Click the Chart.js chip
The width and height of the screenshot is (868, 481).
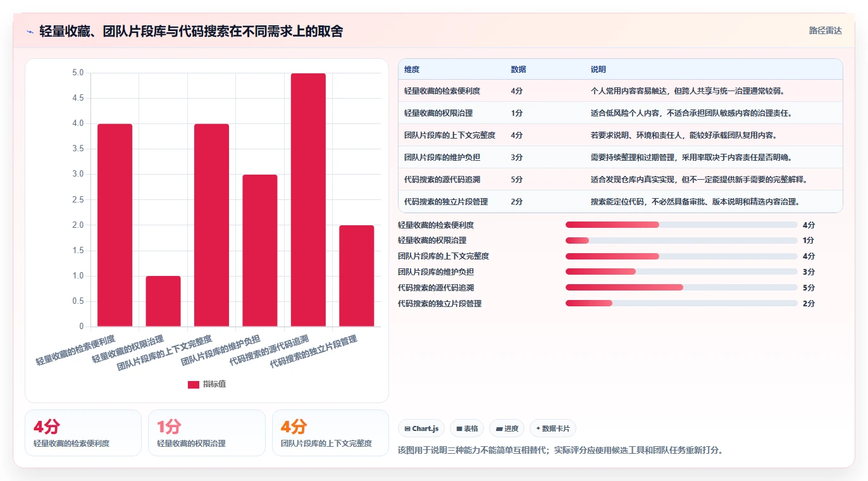click(421, 428)
